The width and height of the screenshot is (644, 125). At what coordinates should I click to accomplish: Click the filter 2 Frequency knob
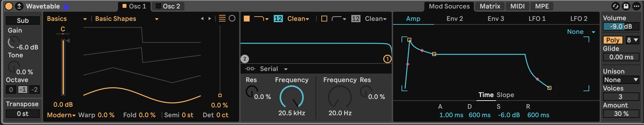[340, 97]
